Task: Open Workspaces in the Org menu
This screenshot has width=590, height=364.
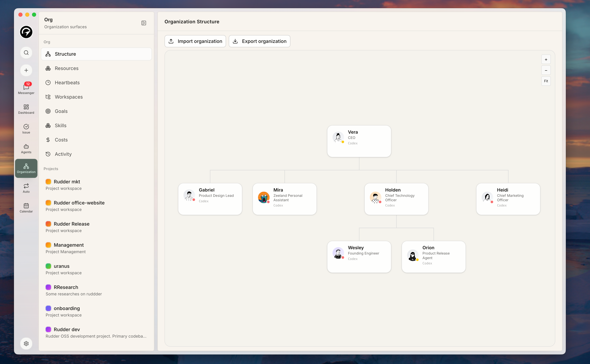Action: [96, 97]
